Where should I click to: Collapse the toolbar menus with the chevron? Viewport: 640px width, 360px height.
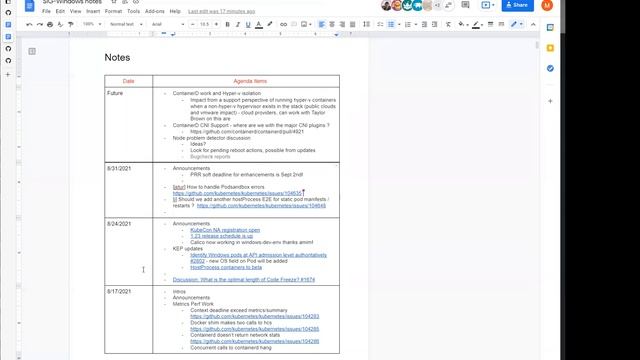(533, 24)
